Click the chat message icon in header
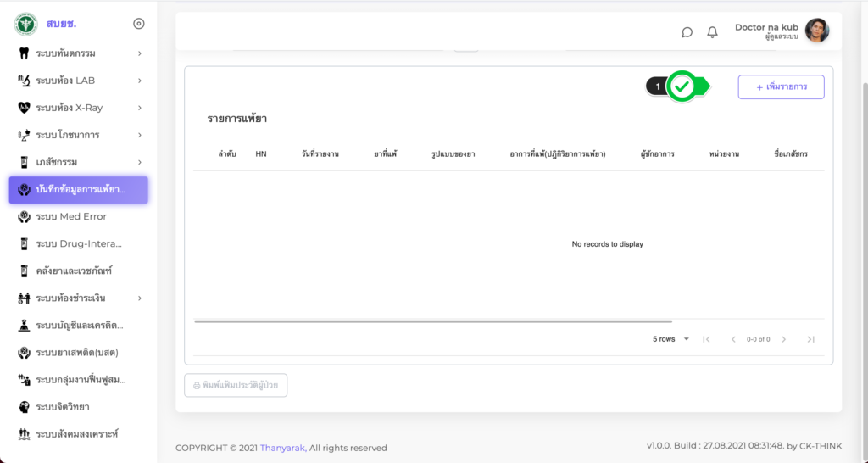Image resolution: width=868 pixels, height=463 pixels. [687, 32]
